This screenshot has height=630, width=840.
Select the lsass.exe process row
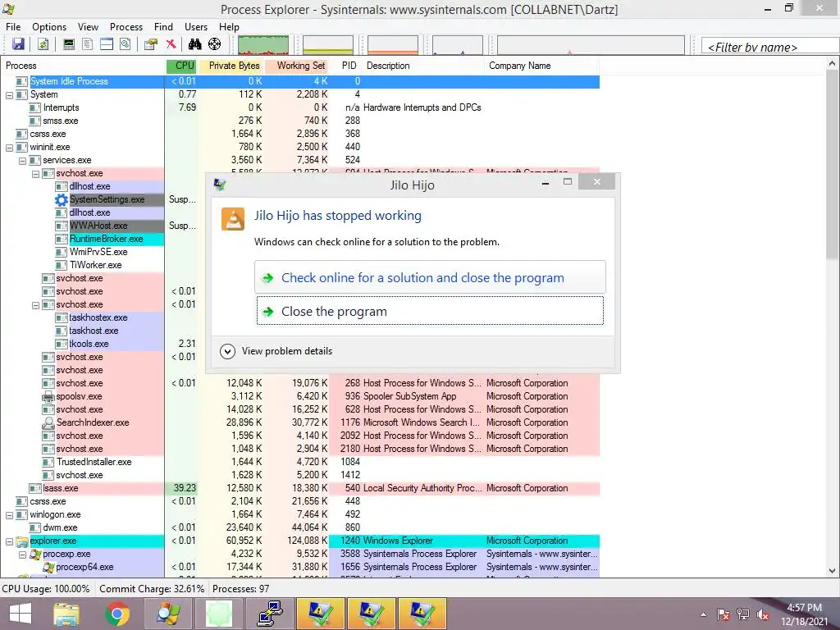coord(300,489)
